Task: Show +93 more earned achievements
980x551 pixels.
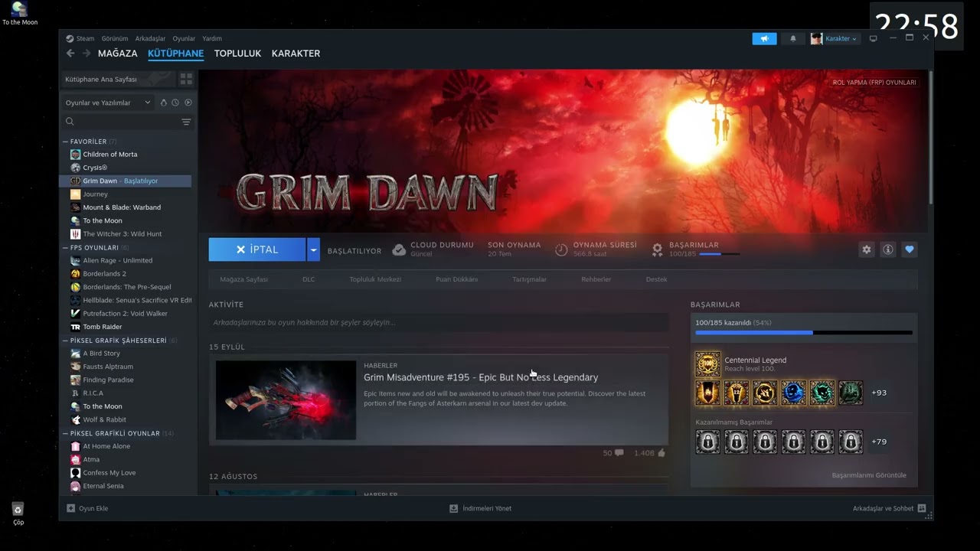Action: pyautogui.click(x=879, y=393)
